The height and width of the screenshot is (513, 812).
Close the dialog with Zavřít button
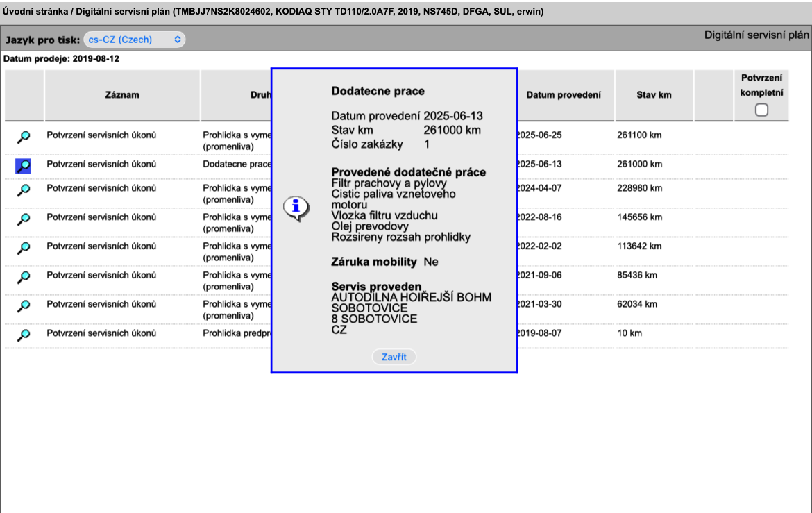point(394,357)
